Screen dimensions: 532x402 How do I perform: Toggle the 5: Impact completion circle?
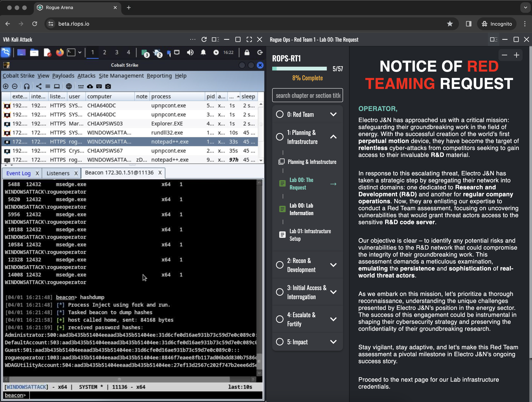coord(279,342)
